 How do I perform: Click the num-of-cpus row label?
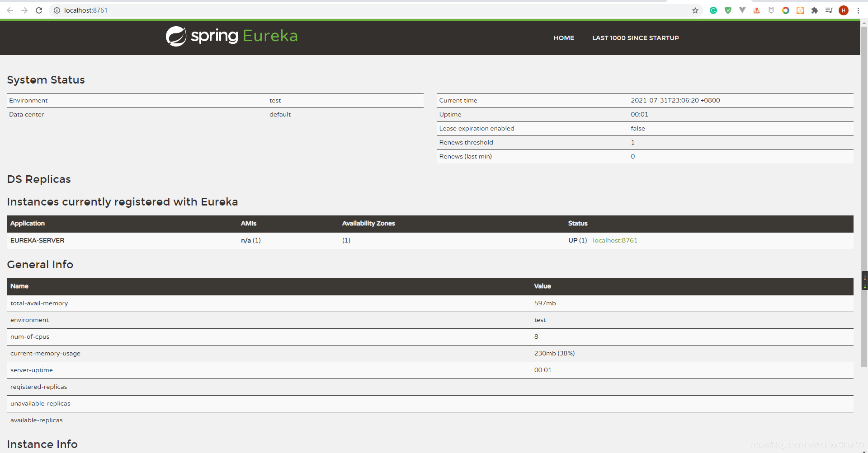tap(30, 336)
